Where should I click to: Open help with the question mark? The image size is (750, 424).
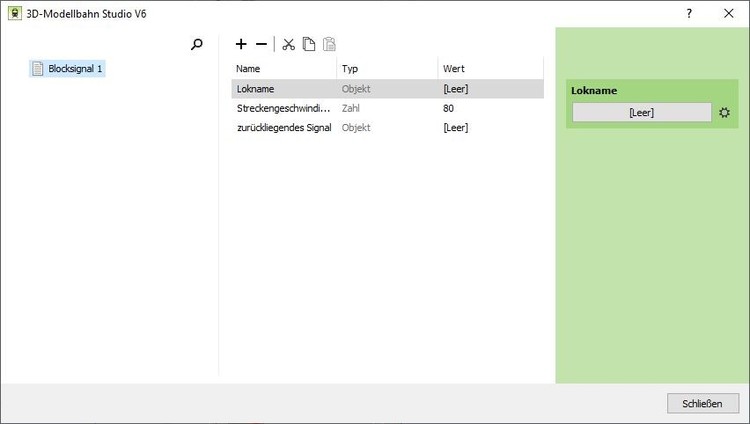(x=689, y=13)
